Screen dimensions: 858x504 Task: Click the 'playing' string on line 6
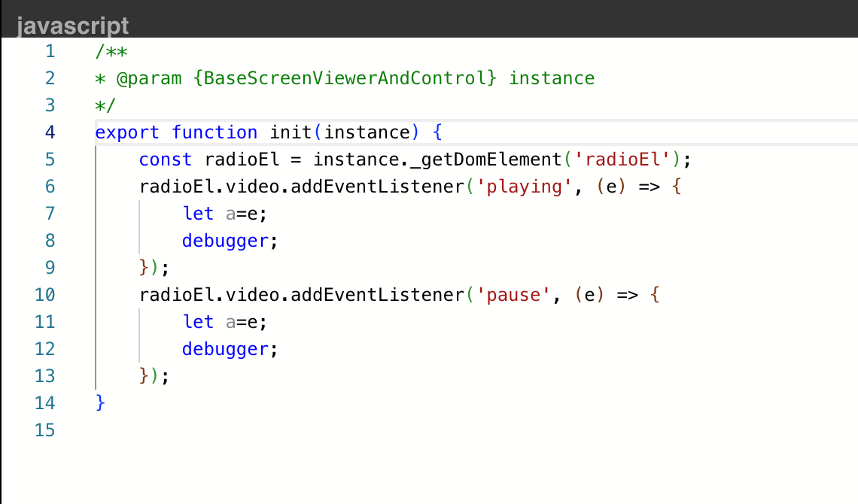[525, 187]
